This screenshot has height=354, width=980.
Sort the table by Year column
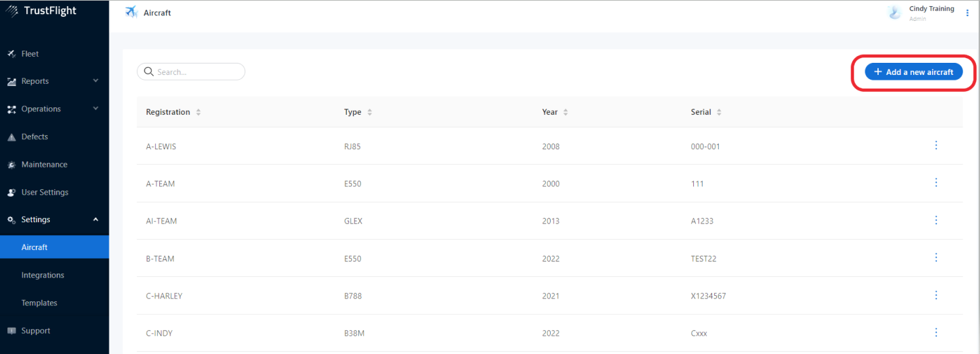point(566,112)
